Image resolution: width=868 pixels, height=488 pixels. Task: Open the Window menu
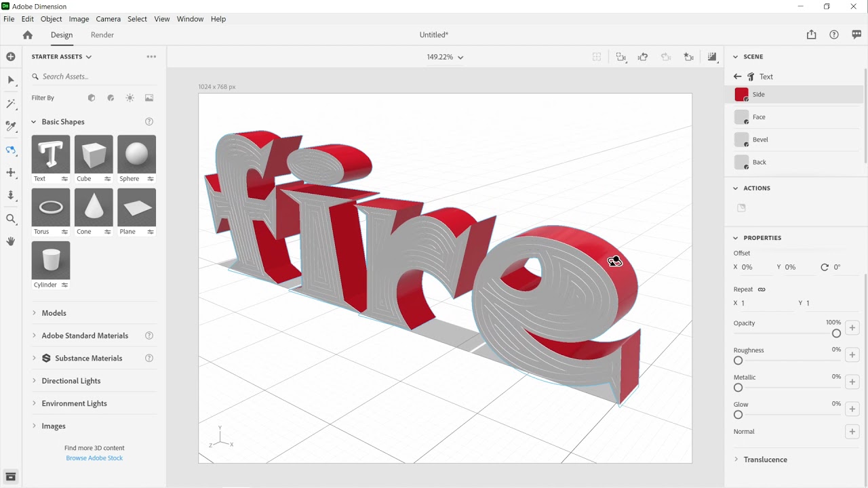tap(190, 19)
